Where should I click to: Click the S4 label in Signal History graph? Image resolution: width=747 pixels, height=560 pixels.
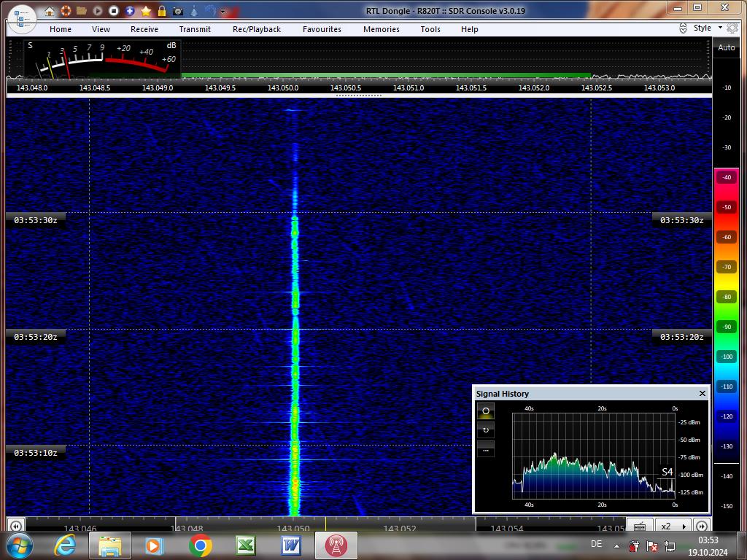pyautogui.click(x=667, y=472)
